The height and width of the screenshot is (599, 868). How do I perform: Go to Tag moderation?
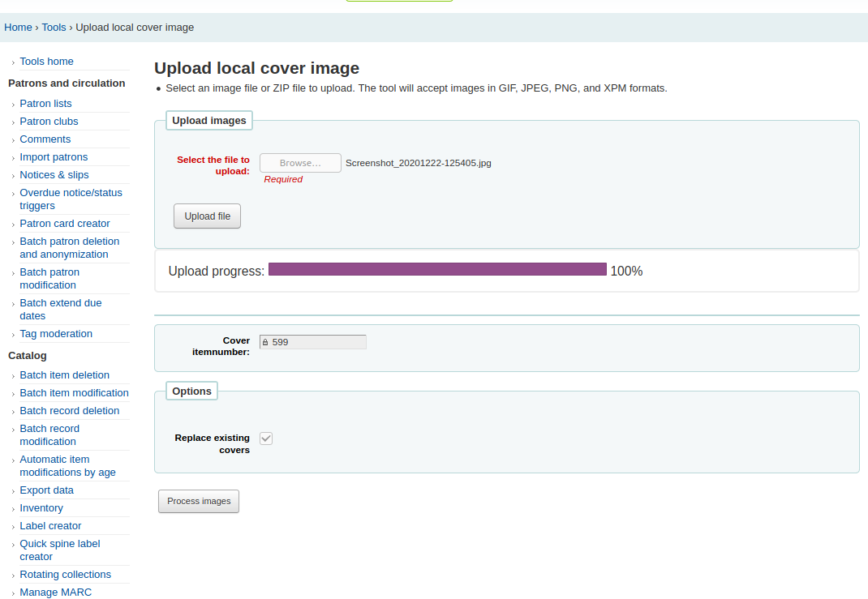click(x=56, y=334)
